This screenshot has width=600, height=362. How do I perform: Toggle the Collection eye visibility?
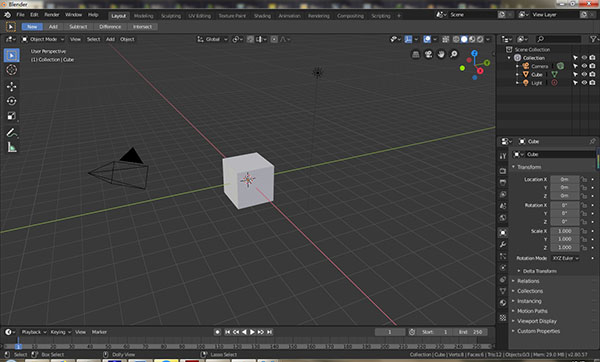click(x=584, y=57)
